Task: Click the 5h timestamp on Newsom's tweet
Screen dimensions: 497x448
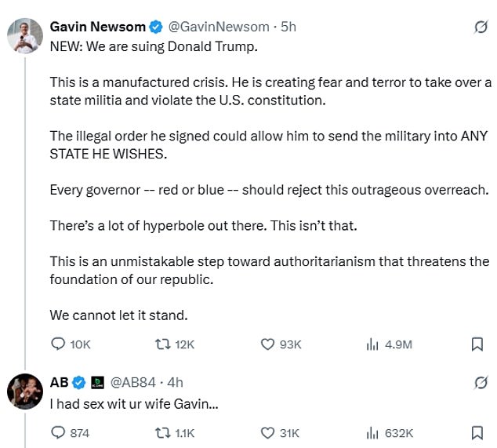Action: [x=289, y=27]
